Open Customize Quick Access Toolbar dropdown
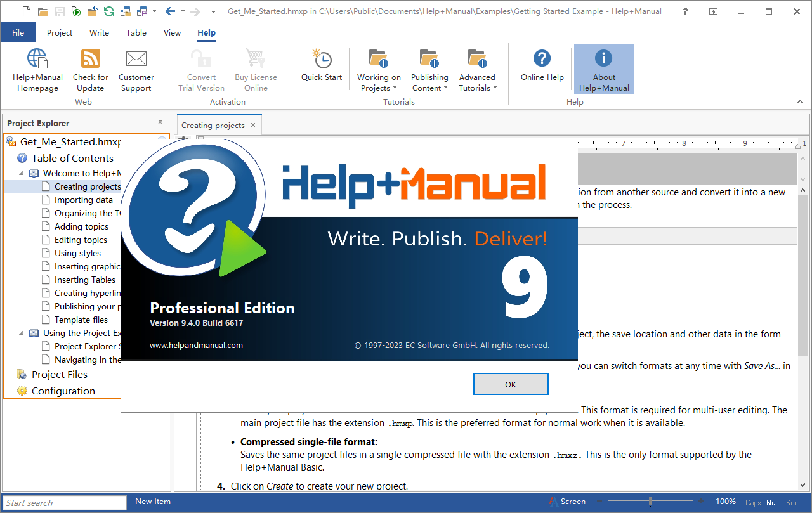 click(x=213, y=11)
